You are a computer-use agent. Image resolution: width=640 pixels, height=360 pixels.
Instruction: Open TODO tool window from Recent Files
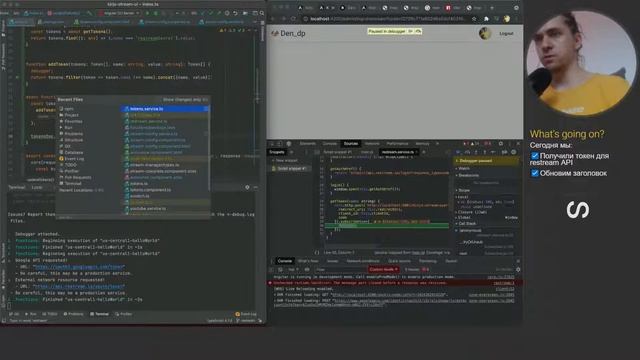point(70,165)
